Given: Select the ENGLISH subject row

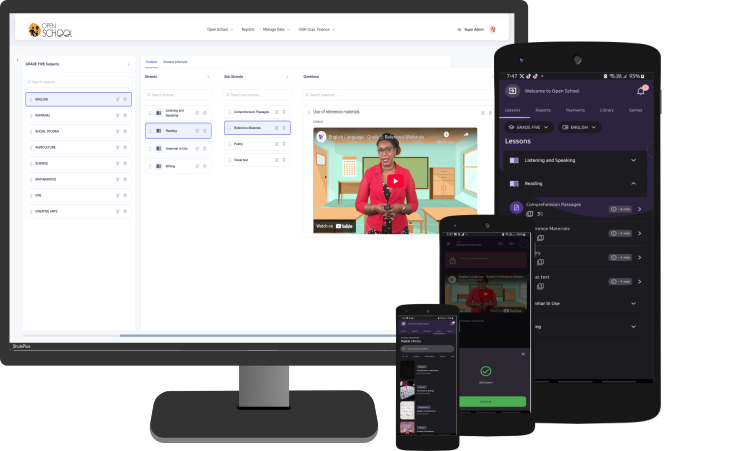Looking at the screenshot, I should click(78, 99).
